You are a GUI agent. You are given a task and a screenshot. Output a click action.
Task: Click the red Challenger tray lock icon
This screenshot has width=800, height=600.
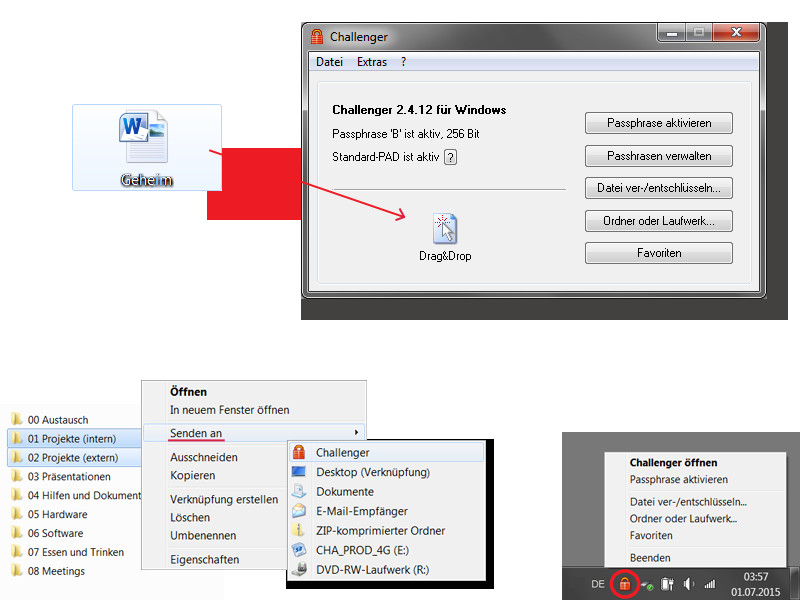click(x=624, y=584)
